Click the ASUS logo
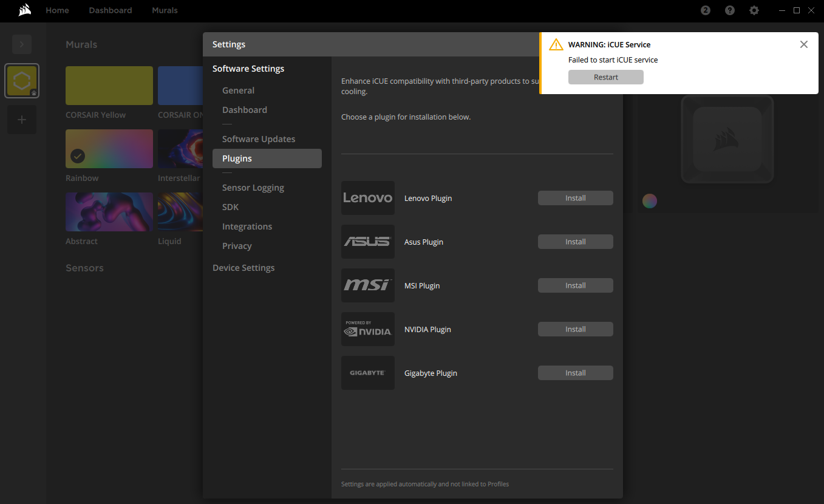 click(x=368, y=242)
